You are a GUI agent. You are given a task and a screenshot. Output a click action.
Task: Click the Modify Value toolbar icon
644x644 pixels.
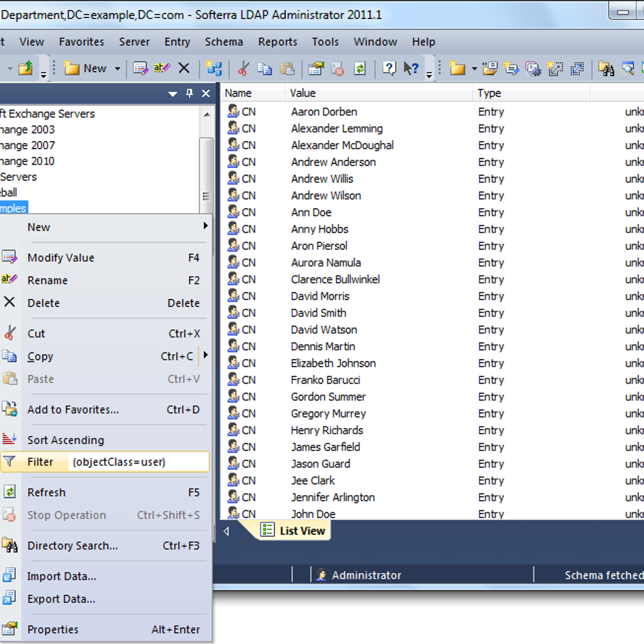tap(140, 68)
